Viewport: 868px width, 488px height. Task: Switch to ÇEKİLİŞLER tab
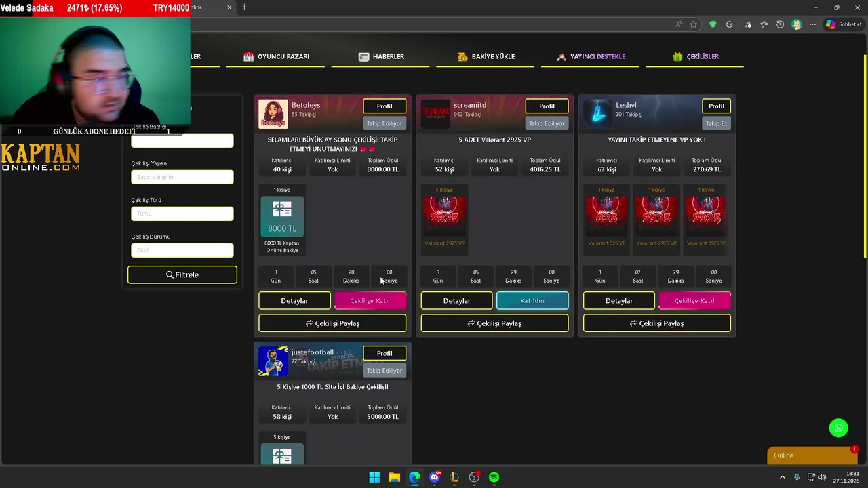(695, 57)
